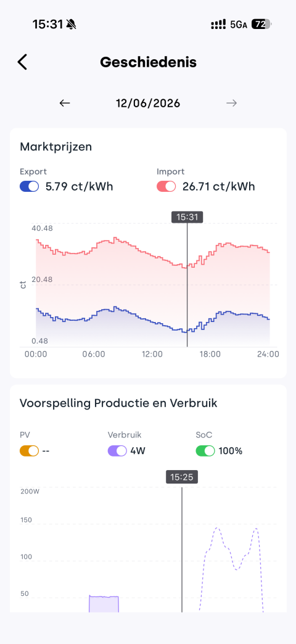
Task: Tap the date 12/06/2026
Action: (148, 103)
